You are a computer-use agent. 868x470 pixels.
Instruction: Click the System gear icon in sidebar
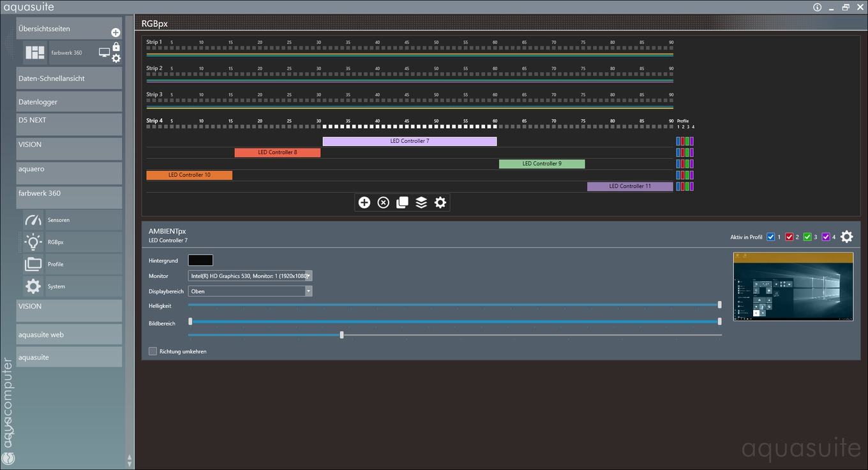coord(33,286)
